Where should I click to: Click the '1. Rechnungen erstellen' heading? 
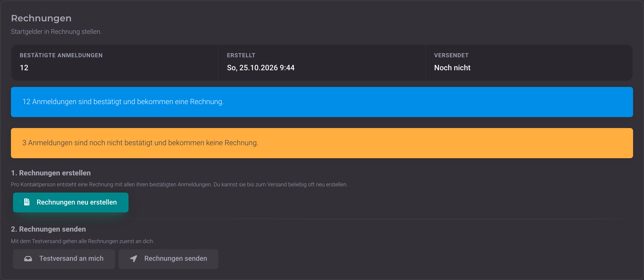51,173
